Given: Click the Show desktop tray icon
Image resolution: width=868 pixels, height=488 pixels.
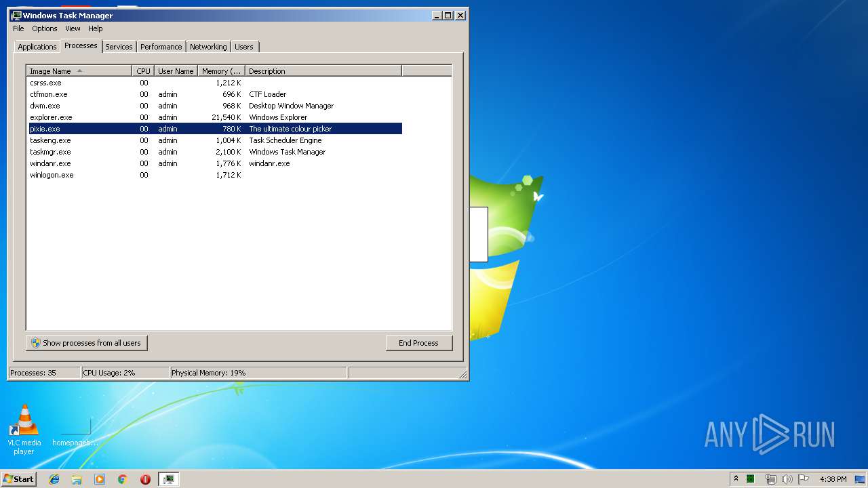Looking at the screenshot, I should pos(860,479).
